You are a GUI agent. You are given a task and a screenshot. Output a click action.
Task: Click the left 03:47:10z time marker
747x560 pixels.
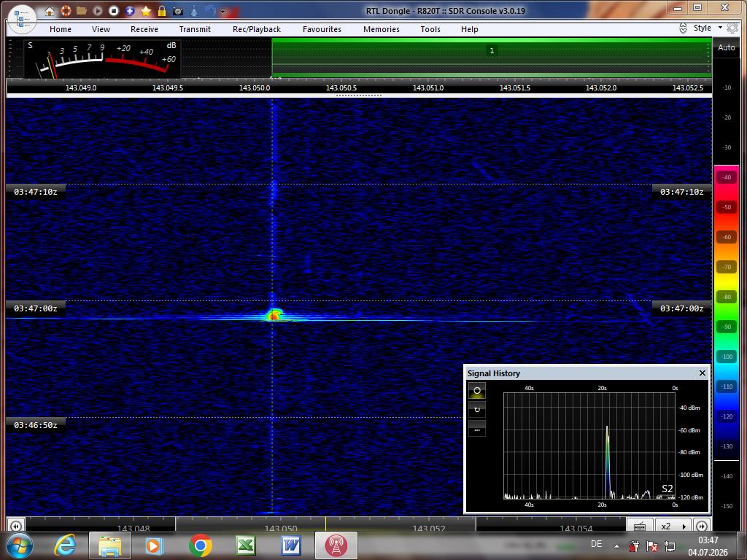pyautogui.click(x=36, y=192)
